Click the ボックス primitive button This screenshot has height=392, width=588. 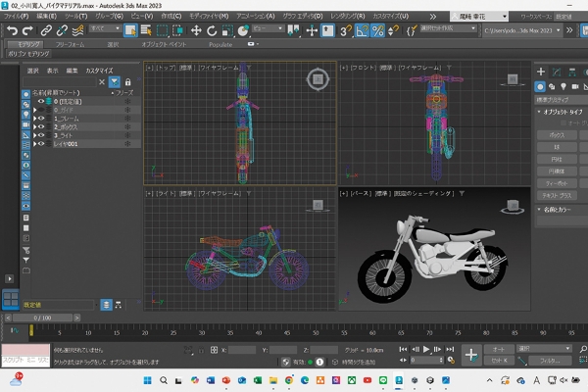556,133
